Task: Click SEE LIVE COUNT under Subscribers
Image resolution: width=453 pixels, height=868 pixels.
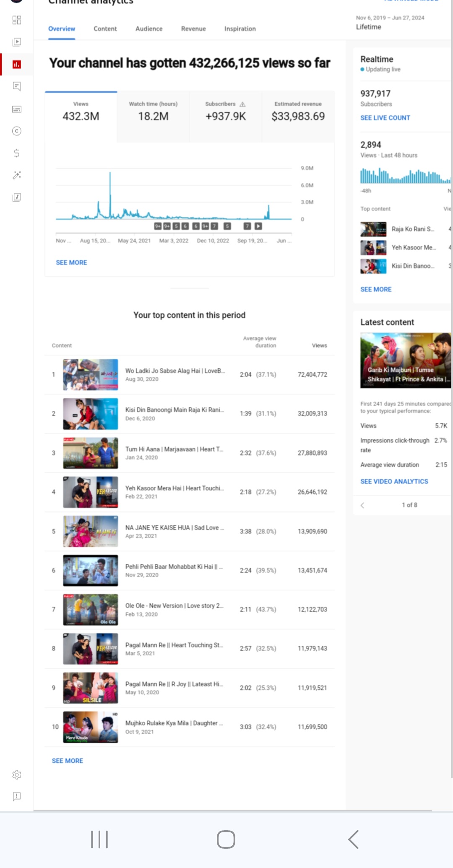Action: (x=385, y=118)
